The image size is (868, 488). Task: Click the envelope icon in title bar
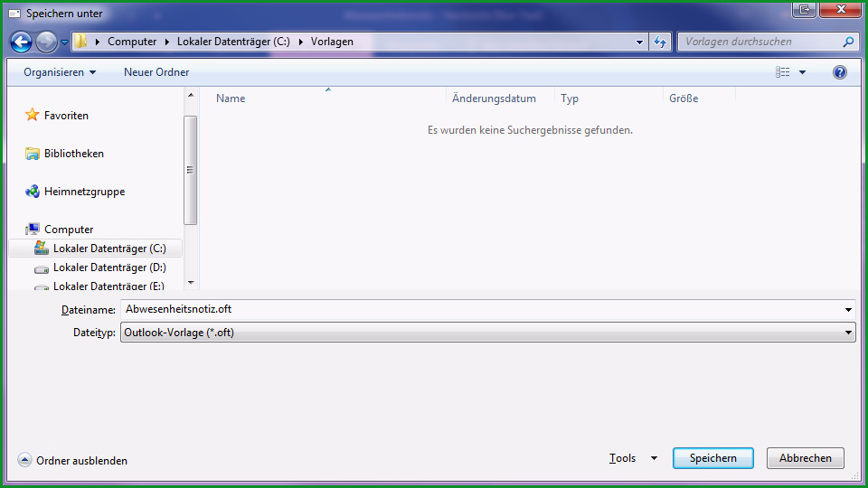[x=15, y=14]
